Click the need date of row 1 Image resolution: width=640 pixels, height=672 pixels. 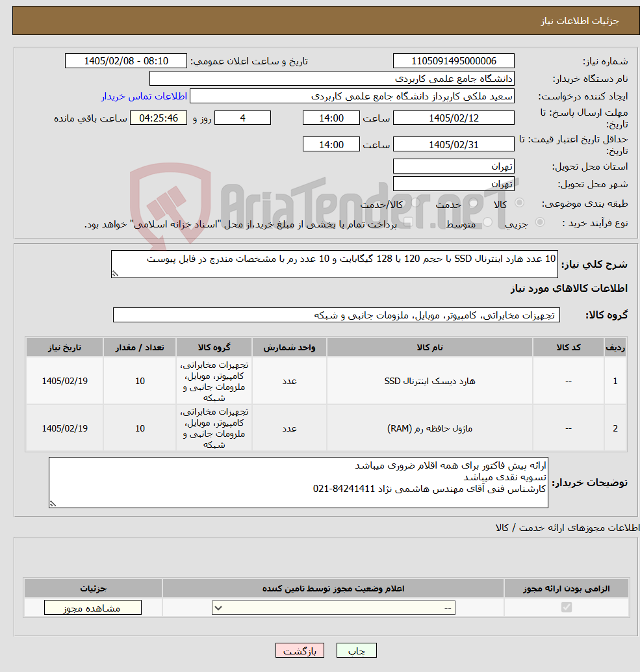pyautogui.click(x=65, y=381)
